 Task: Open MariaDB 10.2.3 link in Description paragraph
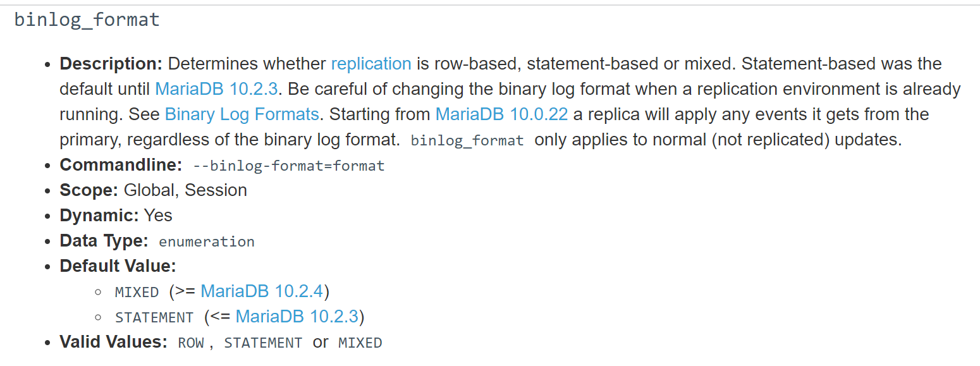point(216,89)
